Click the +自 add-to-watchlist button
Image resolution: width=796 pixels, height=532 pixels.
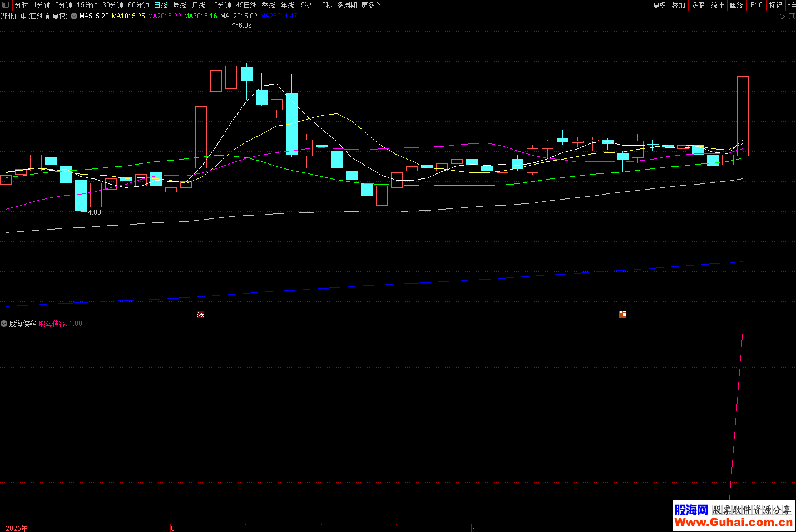click(x=792, y=5)
